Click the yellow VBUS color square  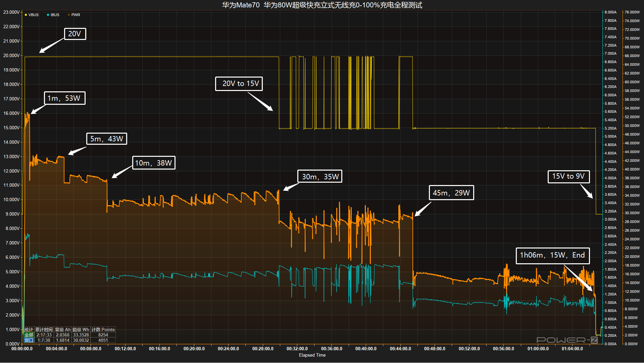[26, 15]
